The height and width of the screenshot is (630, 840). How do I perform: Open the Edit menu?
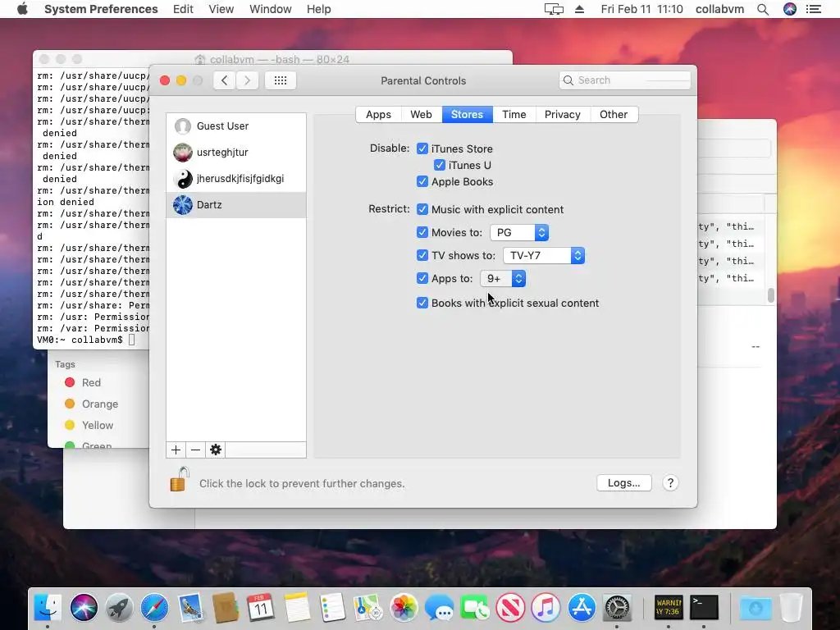point(183,9)
